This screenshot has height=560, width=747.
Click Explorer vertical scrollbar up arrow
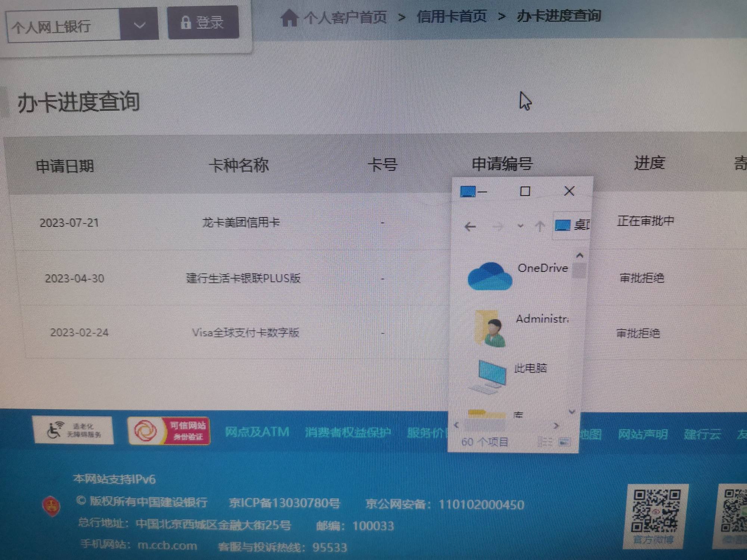click(x=580, y=255)
